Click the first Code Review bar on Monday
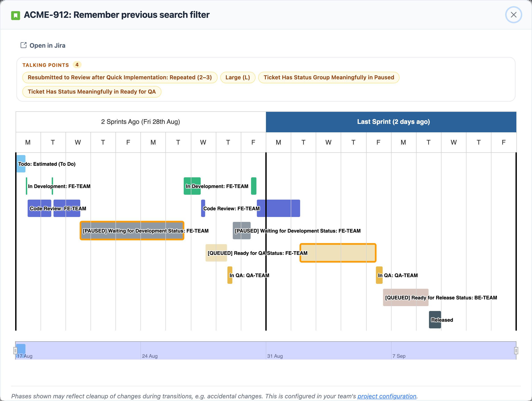 (x=39, y=208)
